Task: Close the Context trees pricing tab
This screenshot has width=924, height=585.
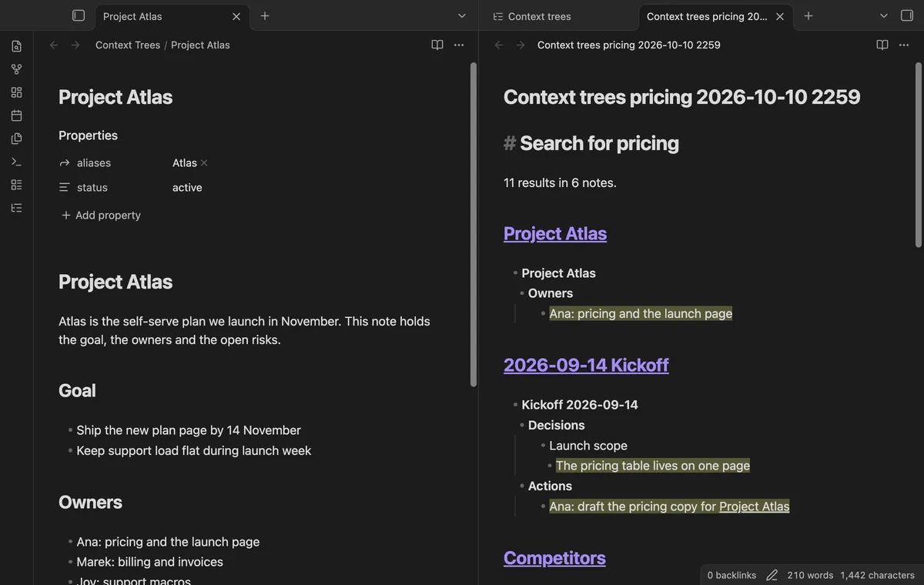Action: click(x=780, y=16)
